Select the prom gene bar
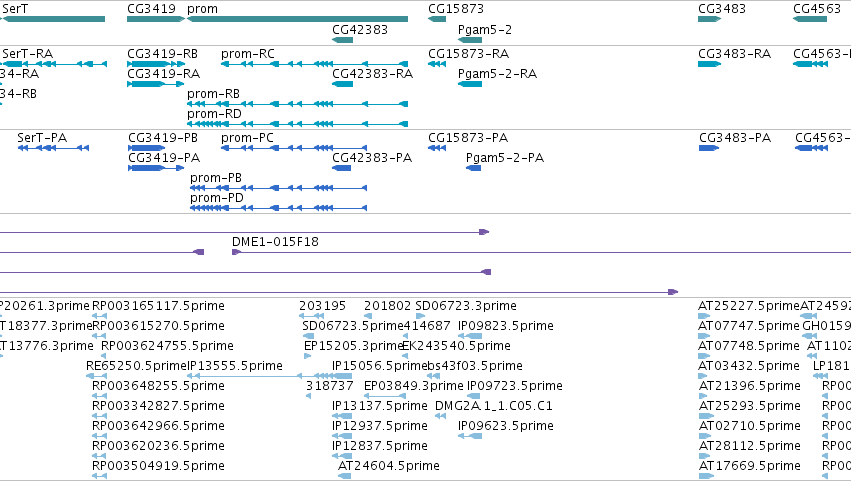Image resolution: width=851 pixels, height=481 pixels. pos(297,19)
